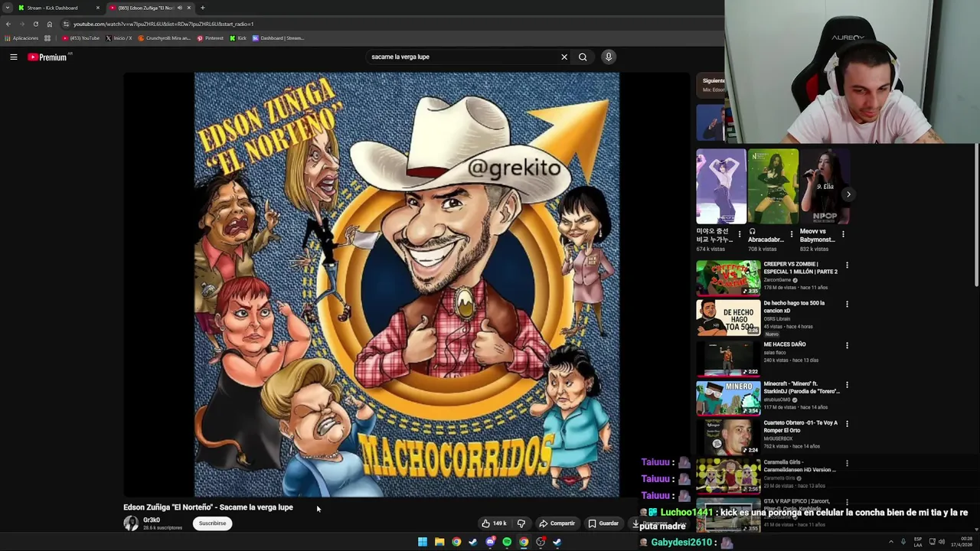This screenshot has height=551, width=980.
Task: Open the Crunchyroll bookmark
Action: [x=164, y=37]
